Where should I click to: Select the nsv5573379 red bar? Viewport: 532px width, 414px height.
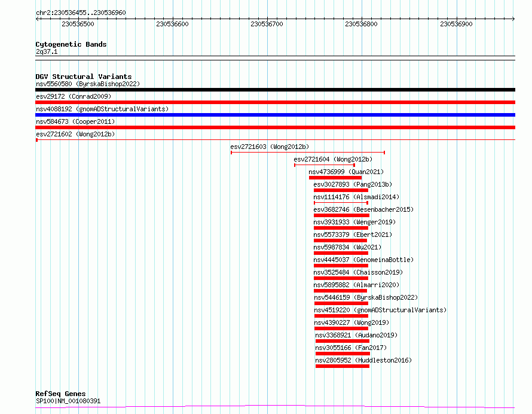click(340, 241)
